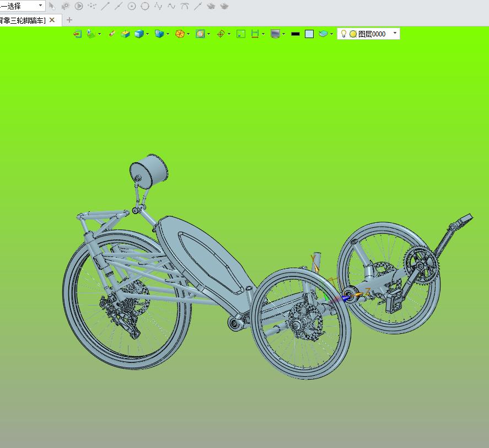Click the light blue face color swatch
The height and width of the screenshot is (448, 489).
(309, 34)
